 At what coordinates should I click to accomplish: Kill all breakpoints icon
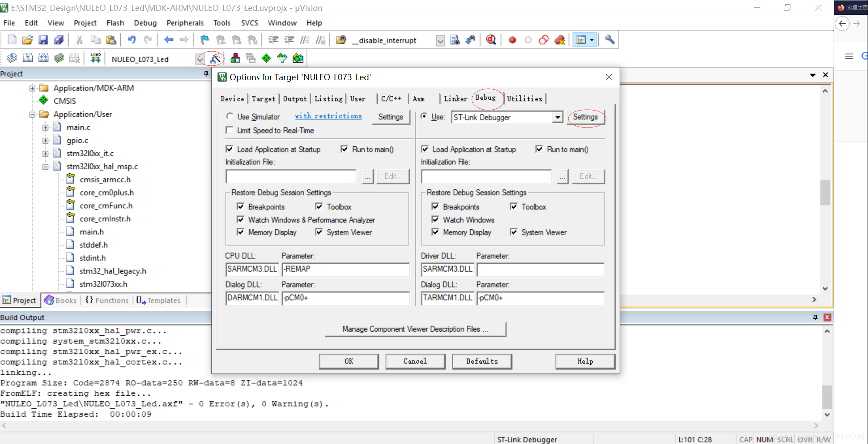click(x=559, y=40)
